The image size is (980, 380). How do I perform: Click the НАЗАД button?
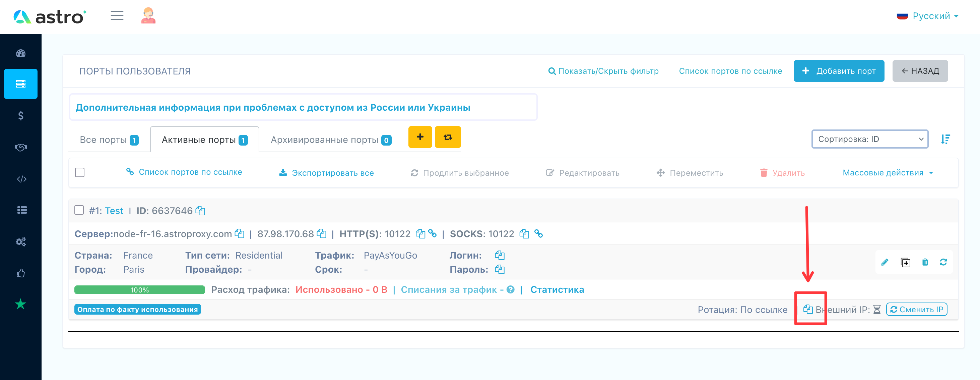click(920, 71)
